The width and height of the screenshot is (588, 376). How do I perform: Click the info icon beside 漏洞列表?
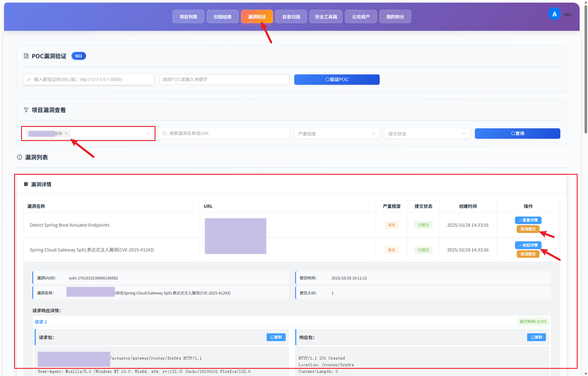(19, 157)
